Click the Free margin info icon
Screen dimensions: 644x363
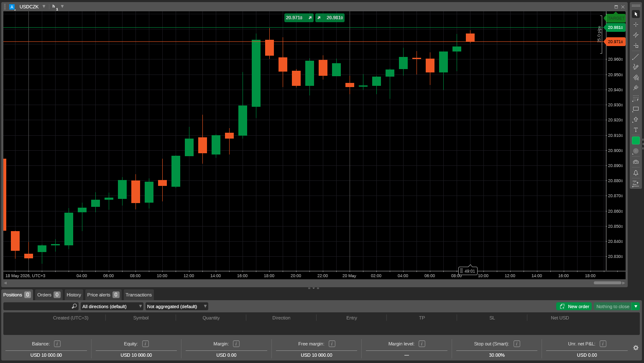(332, 344)
